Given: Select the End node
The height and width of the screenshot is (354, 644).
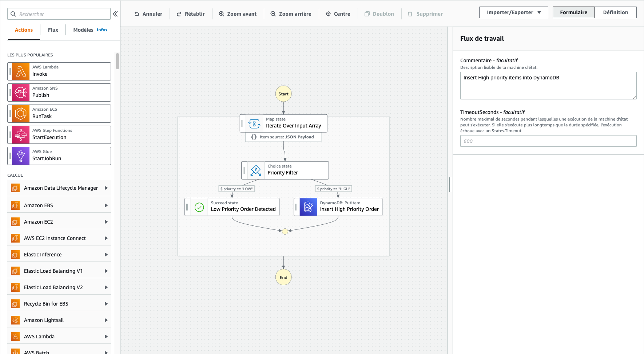Looking at the screenshot, I should click(283, 278).
